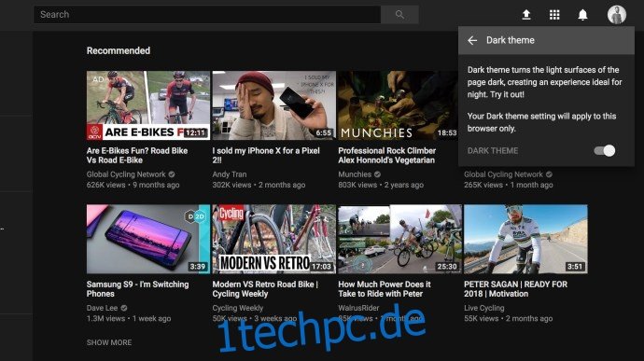644x361 pixels.
Task: Click the '302K views • 2 months ago' text
Action: (x=259, y=185)
